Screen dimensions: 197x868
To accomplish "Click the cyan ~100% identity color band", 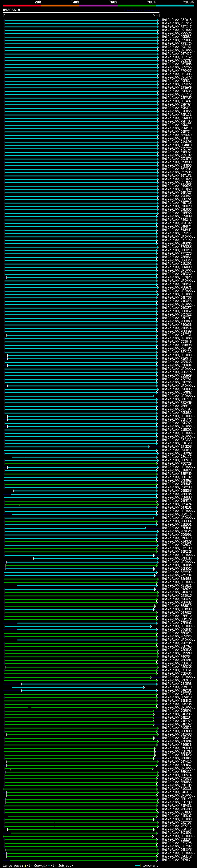I will coord(175,6).
